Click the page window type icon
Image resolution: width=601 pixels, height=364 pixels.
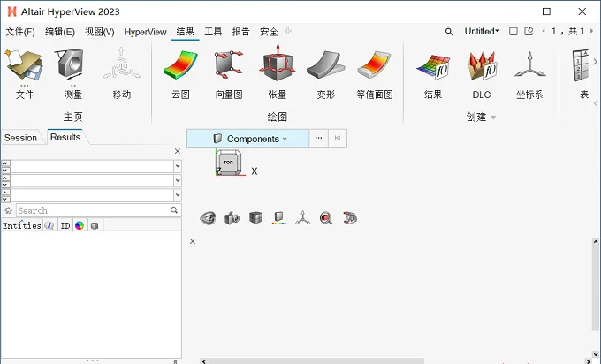click(x=529, y=32)
